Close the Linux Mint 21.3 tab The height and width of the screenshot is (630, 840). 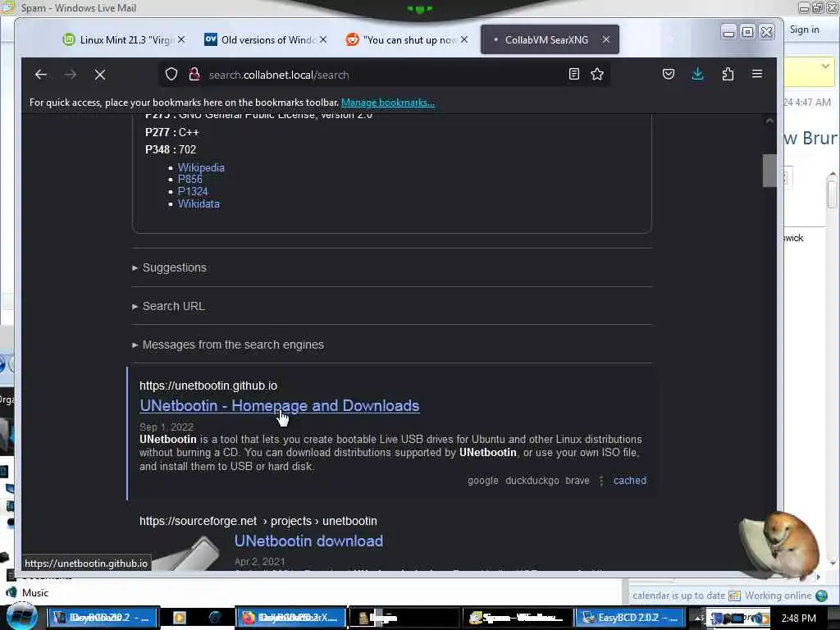[181, 39]
